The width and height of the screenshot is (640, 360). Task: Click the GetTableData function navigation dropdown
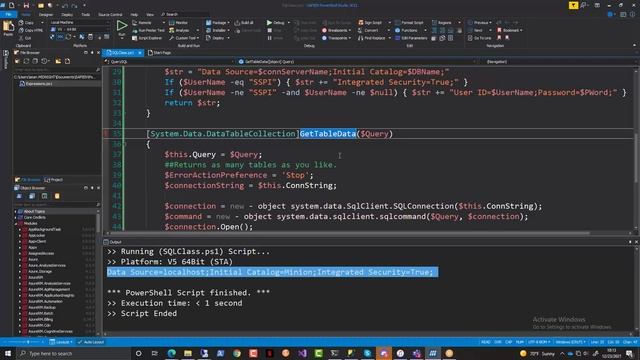click(x=355, y=62)
